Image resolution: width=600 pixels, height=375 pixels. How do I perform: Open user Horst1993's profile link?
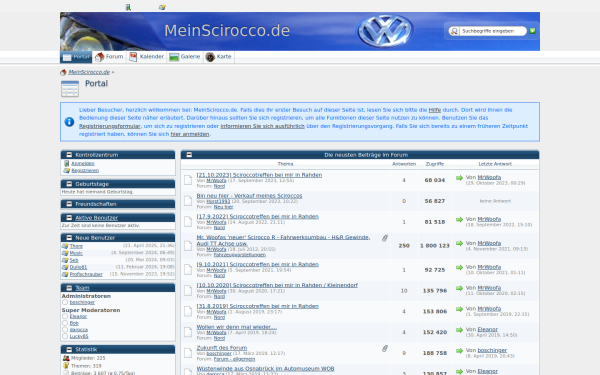(x=218, y=202)
